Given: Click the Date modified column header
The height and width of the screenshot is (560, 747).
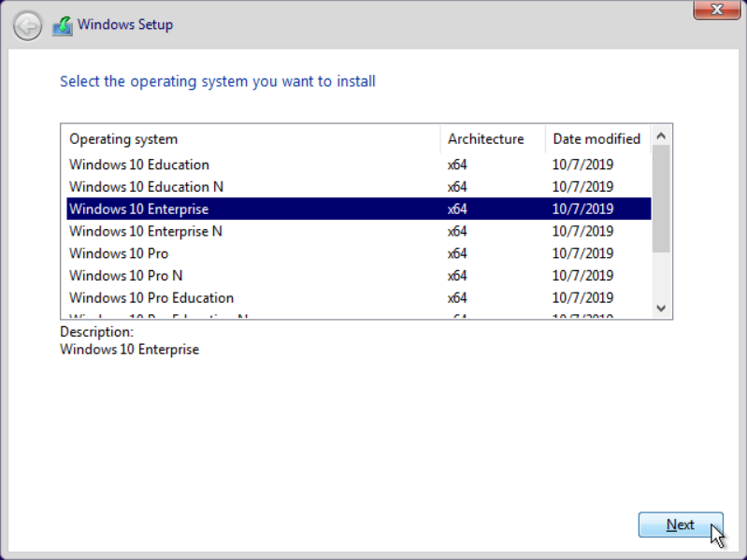Looking at the screenshot, I should [x=598, y=139].
